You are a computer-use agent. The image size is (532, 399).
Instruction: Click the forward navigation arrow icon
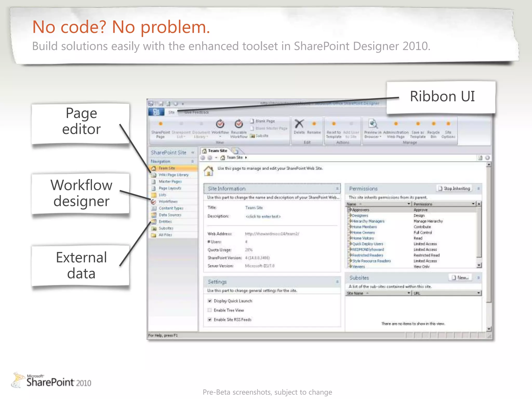210,158
